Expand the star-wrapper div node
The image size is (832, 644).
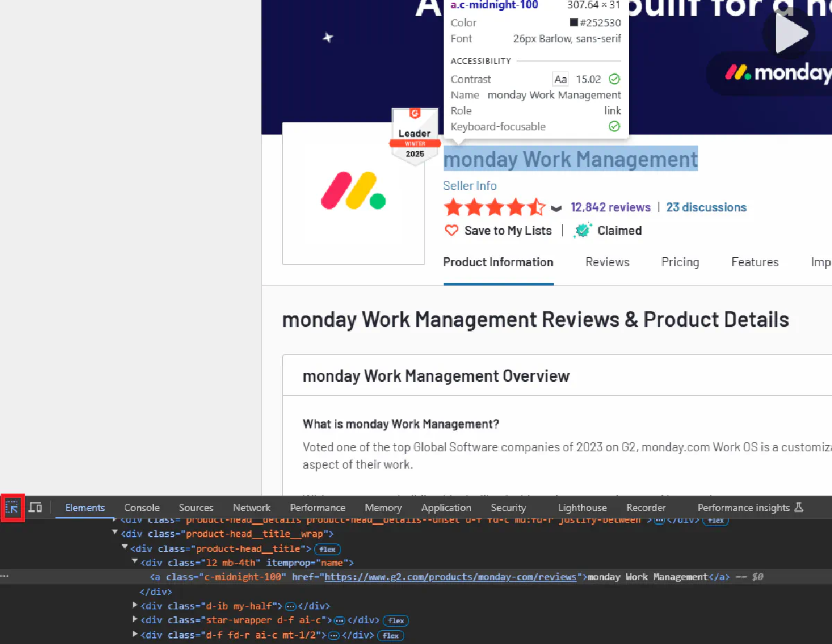tap(135, 620)
